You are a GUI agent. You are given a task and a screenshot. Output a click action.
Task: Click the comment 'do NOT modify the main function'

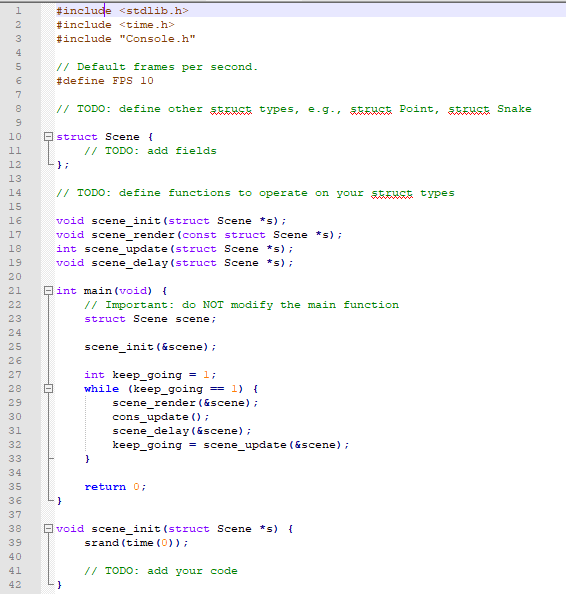coord(290,305)
